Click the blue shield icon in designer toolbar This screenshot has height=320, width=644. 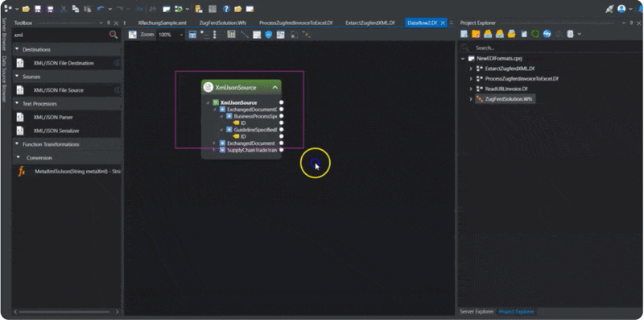[x=269, y=35]
